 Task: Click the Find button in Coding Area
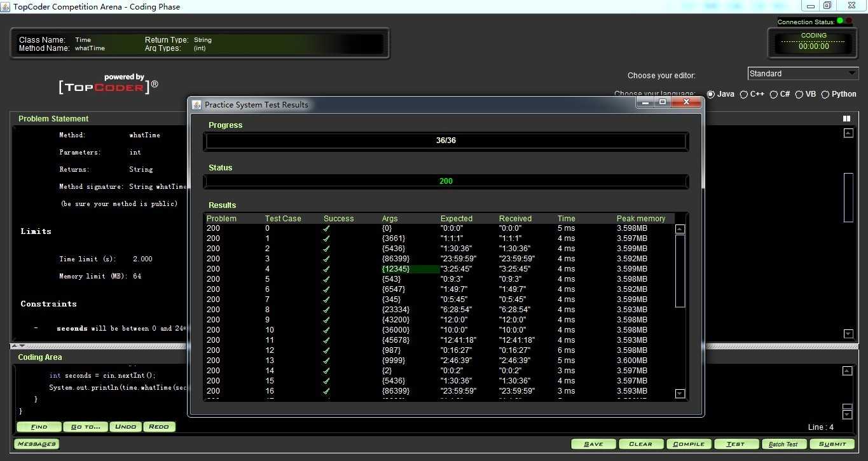(x=39, y=427)
